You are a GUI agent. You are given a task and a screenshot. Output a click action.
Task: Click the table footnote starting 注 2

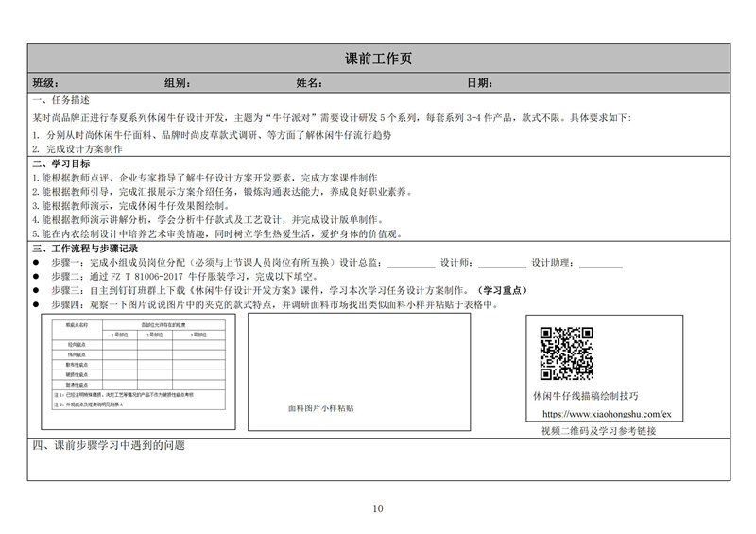pyautogui.click(x=88, y=405)
